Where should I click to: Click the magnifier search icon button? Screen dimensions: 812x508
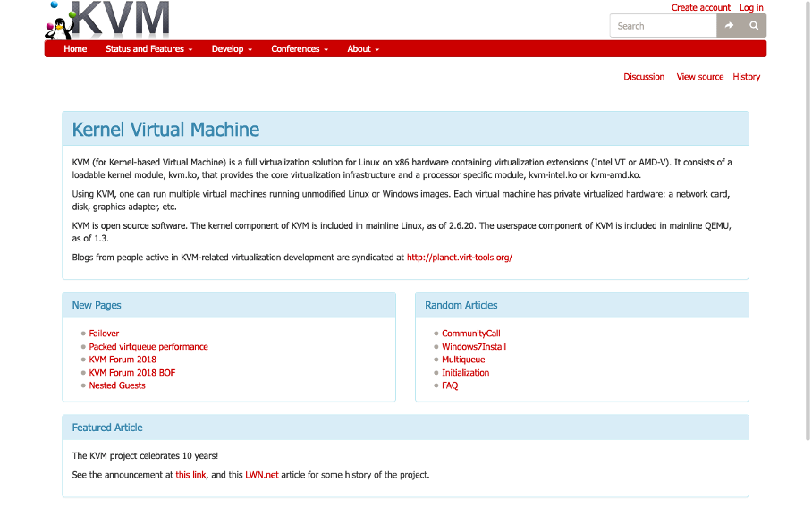(754, 25)
